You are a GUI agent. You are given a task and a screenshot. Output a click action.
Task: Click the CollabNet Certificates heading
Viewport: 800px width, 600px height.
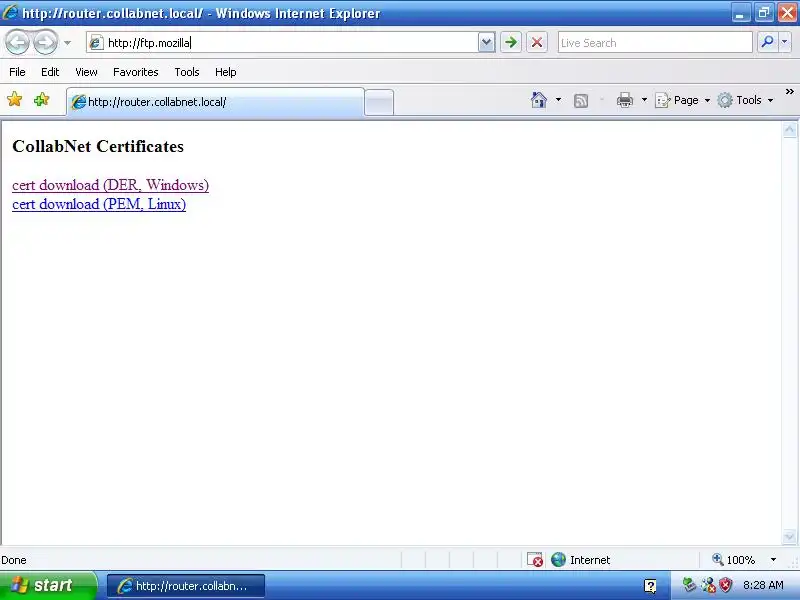coord(98,146)
